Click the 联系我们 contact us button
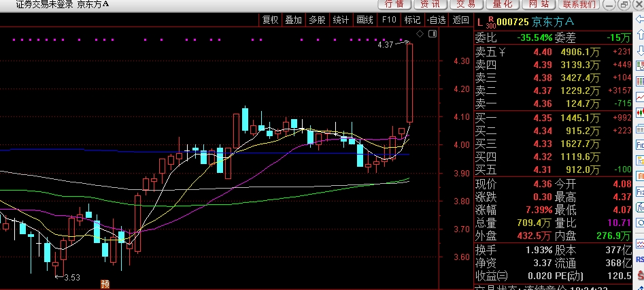644x290 pixels. (579, 5)
